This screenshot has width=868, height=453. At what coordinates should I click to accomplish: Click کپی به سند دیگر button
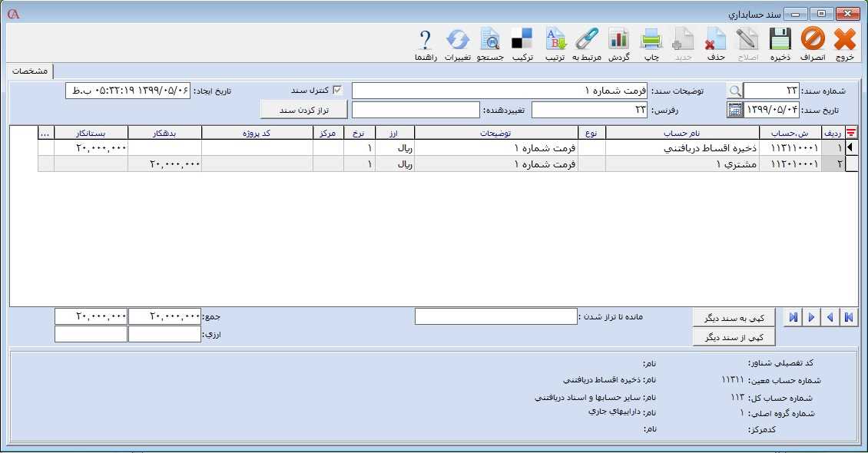tap(734, 317)
